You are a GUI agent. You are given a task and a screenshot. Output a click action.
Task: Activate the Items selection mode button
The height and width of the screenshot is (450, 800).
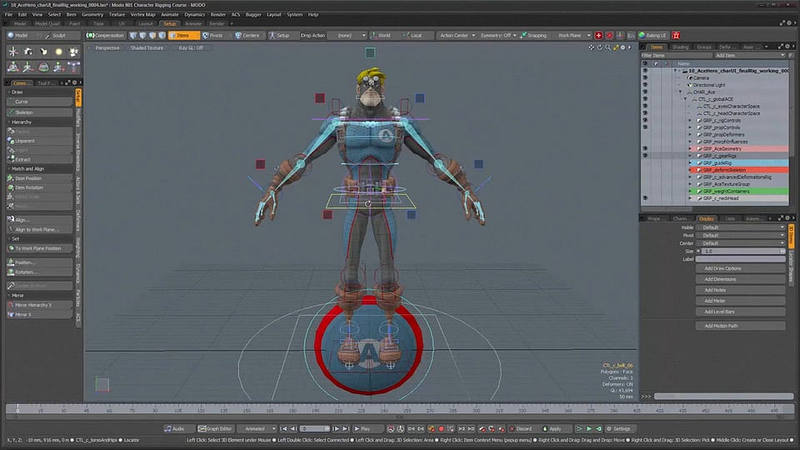[x=182, y=35]
